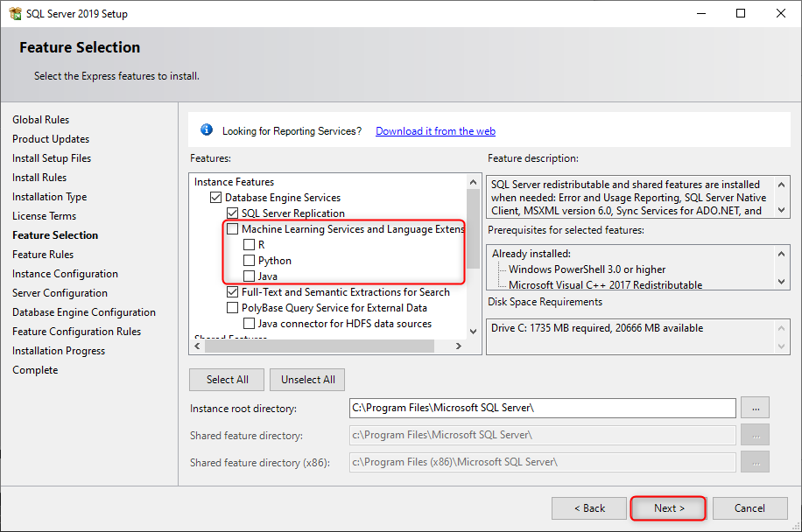Click the Server Configuration step
The width and height of the screenshot is (802, 532).
(60, 293)
